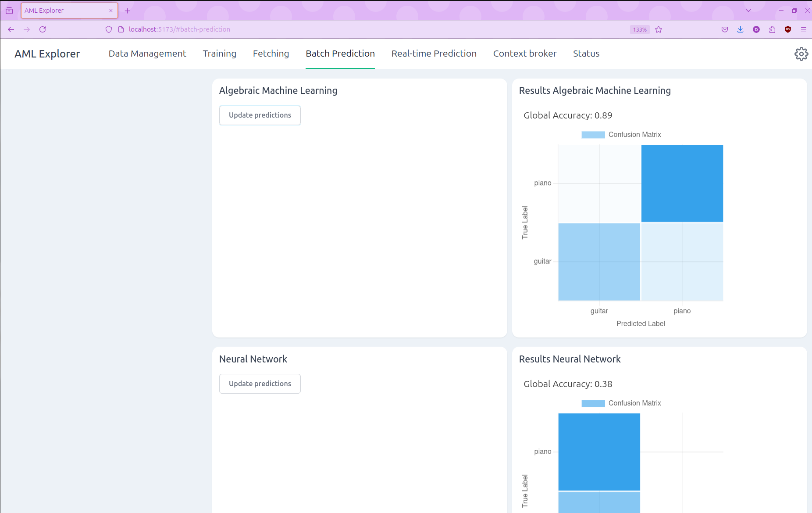Go to the Fetching tab

271,54
